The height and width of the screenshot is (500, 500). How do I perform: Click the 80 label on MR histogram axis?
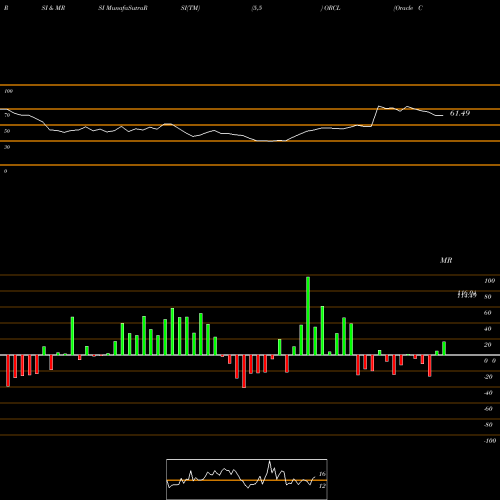488,297
